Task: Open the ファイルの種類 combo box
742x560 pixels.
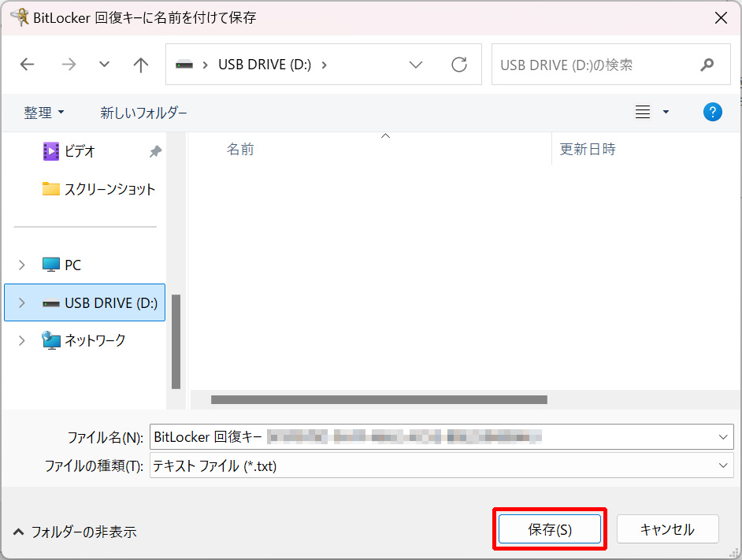Action: coord(442,465)
